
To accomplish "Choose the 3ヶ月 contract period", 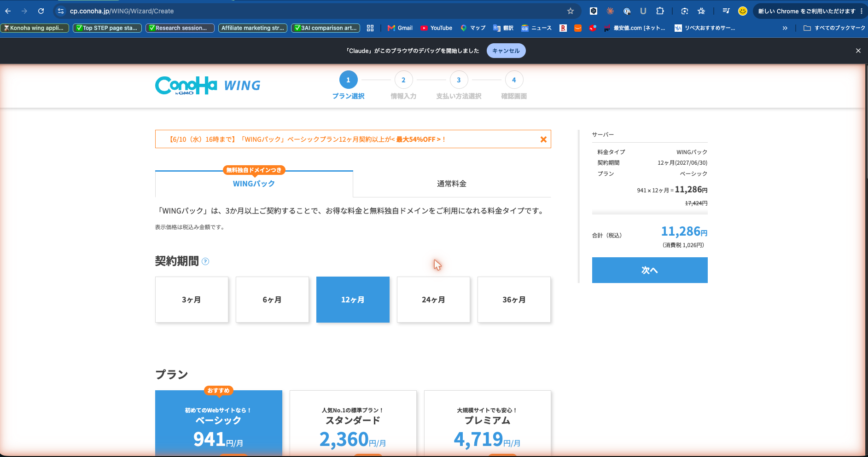I will click(x=192, y=300).
